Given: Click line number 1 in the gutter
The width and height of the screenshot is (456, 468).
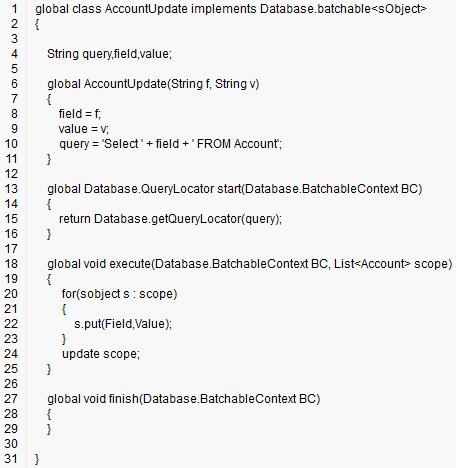Looking at the screenshot, I should [14, 9].
